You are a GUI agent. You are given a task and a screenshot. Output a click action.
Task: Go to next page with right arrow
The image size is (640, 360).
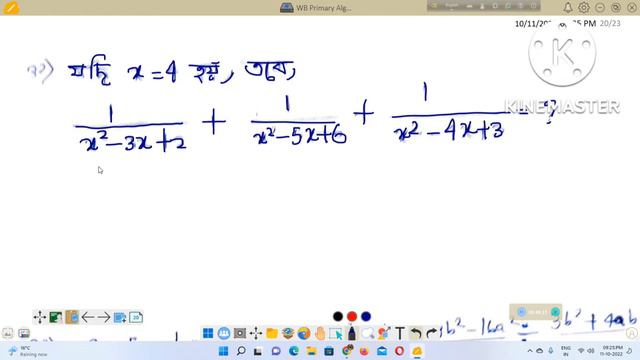pyautogui.click(x=104, y=317)
